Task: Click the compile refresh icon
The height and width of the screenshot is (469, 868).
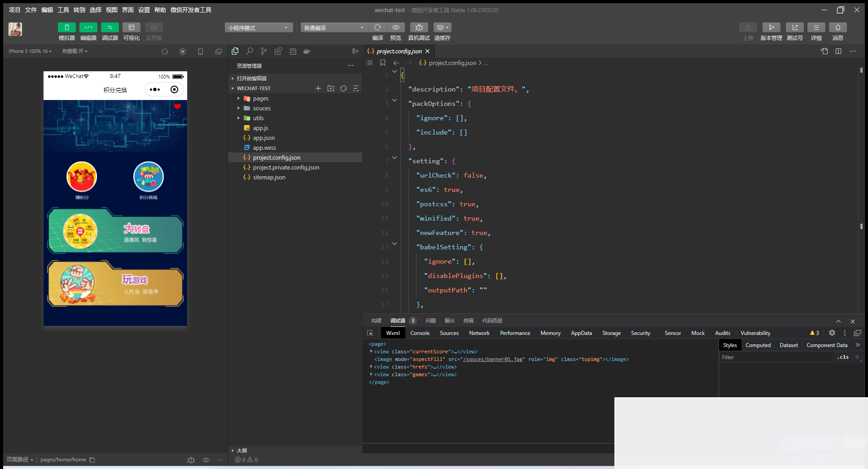Action: pos(377,28)
